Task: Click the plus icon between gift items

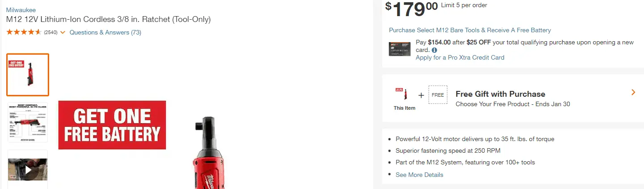Action: coord(421,95)
